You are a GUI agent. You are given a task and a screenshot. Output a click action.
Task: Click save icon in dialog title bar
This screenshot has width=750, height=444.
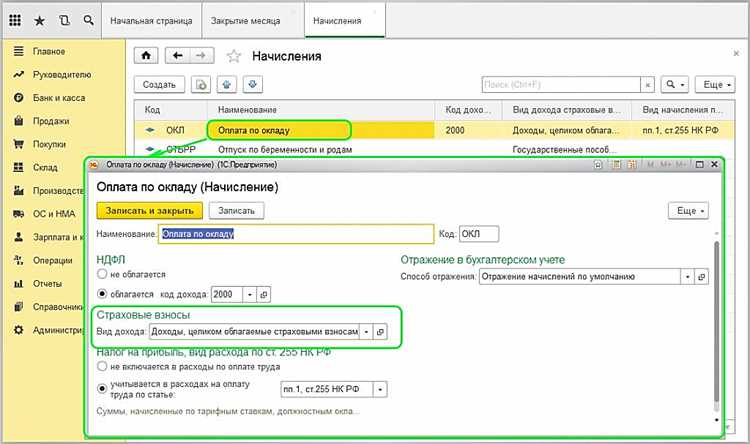click(598, 165)
